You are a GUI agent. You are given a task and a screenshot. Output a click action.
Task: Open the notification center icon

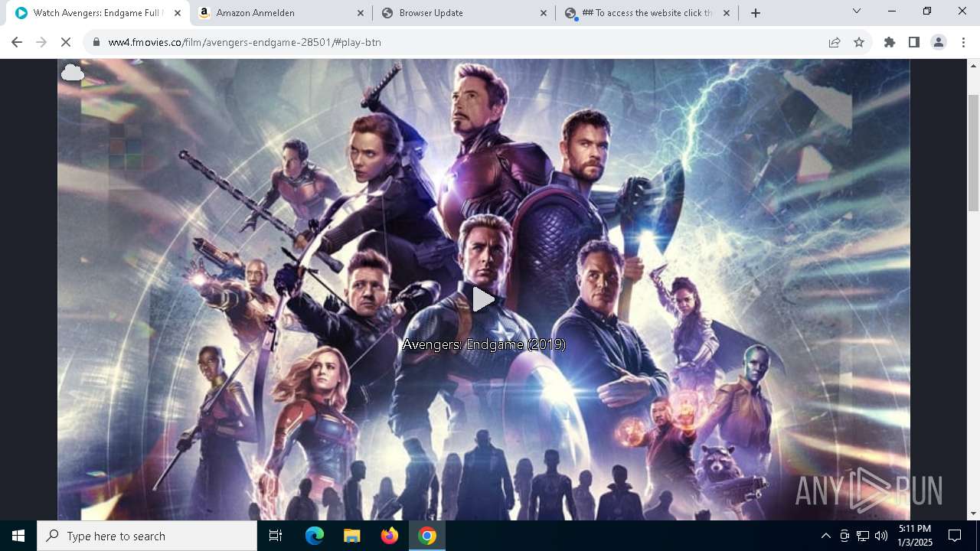coord(955,536)
